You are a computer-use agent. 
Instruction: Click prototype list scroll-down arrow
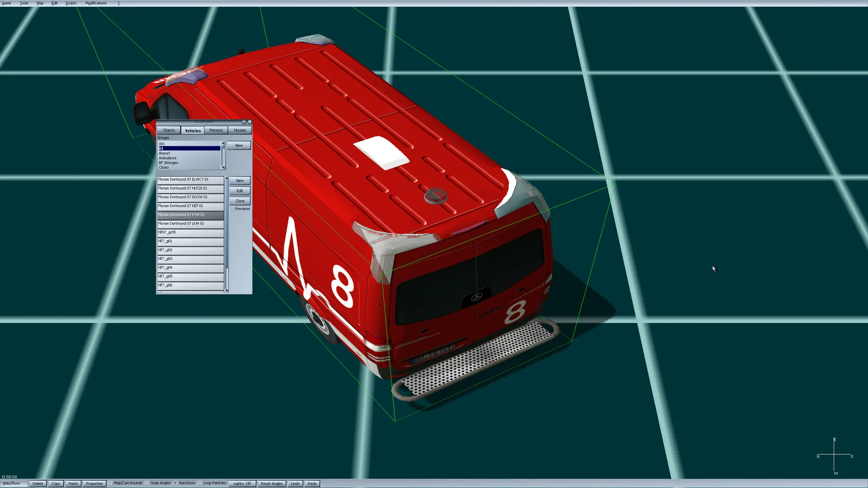tap(226, 291)
